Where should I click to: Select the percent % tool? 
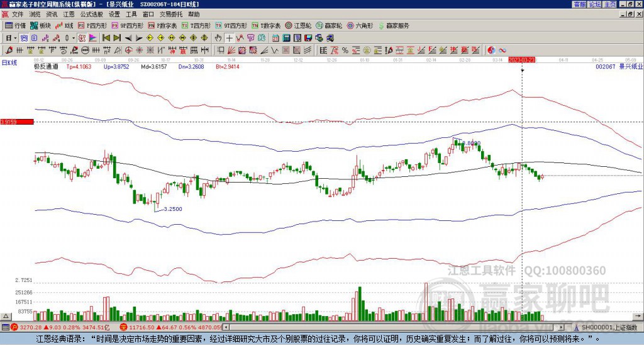345,50
